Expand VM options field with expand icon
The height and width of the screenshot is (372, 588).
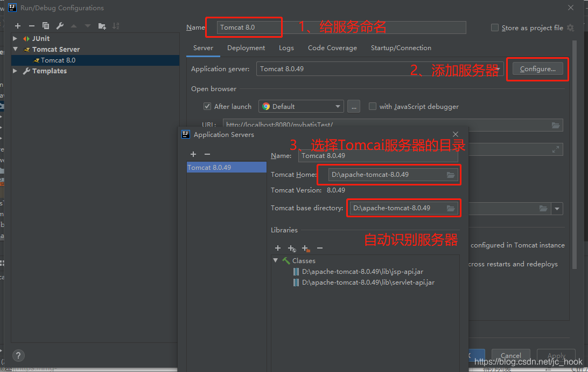pos(555,149)
